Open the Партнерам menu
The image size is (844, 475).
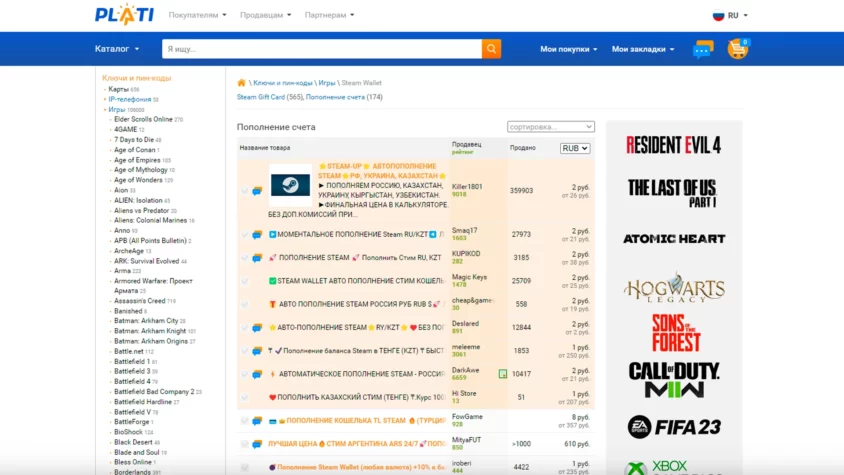[329, 15]
